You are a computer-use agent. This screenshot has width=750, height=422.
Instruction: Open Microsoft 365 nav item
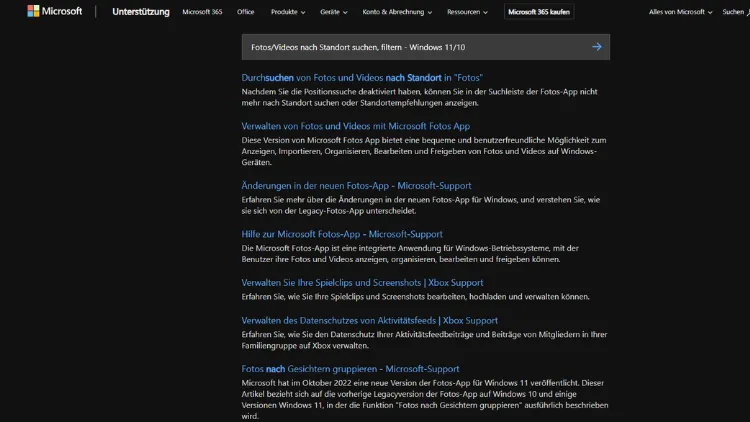click(x=202, y=12)
